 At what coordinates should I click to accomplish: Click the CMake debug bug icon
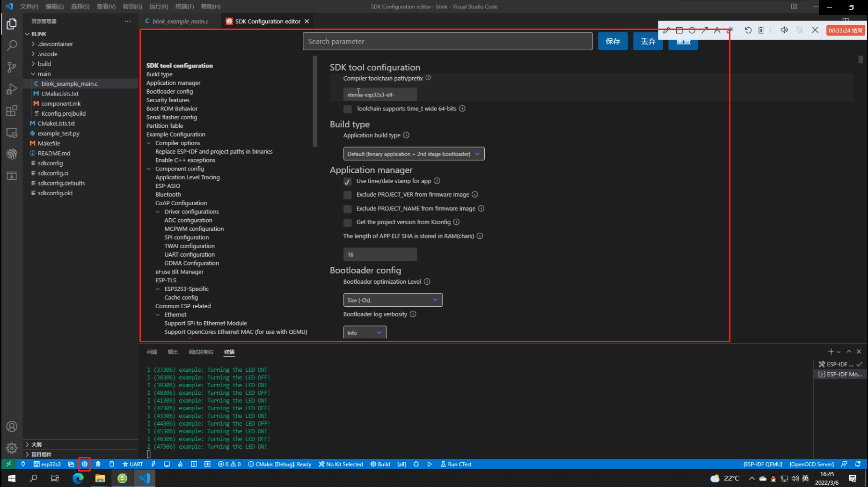pyautogui.click(x=416, y=464)
